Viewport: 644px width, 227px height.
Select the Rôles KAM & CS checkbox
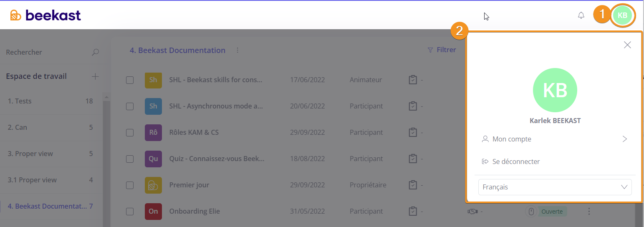coord(130,132)
